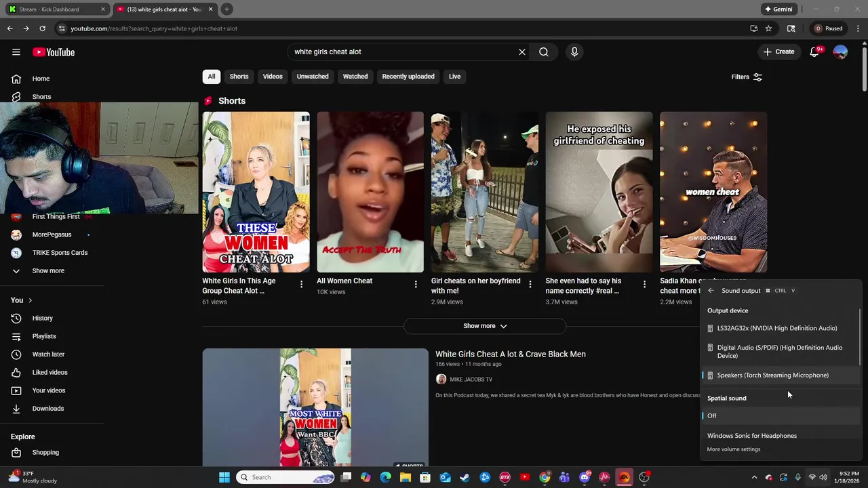Open MIKE JACOBS TV channel link

pos(471,380)
